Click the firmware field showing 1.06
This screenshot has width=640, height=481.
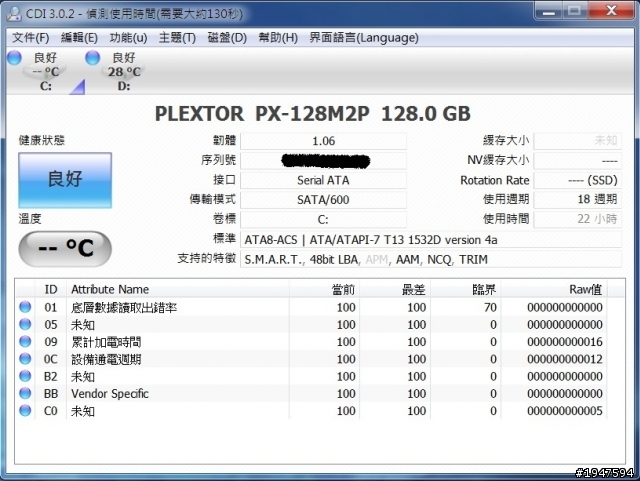pos(324,141)
